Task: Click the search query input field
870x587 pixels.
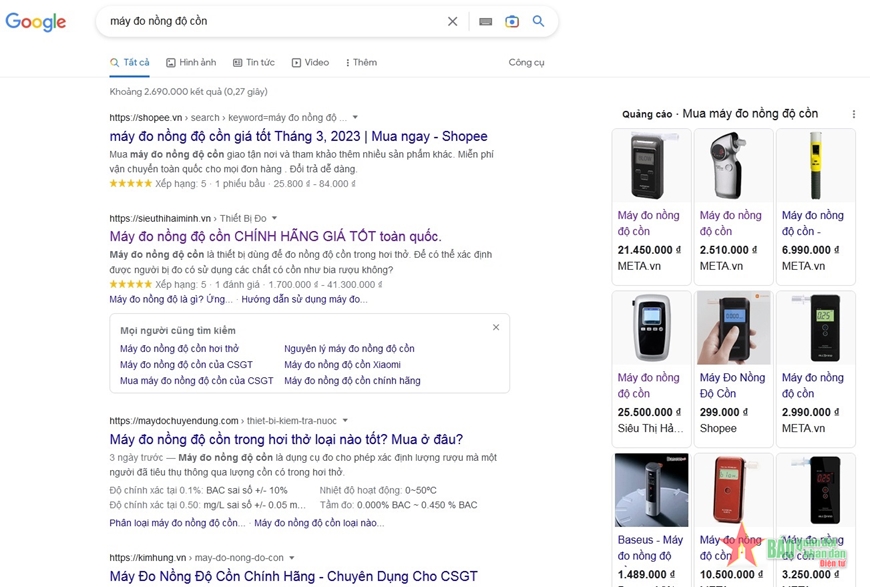Action: tap(275, 22)
